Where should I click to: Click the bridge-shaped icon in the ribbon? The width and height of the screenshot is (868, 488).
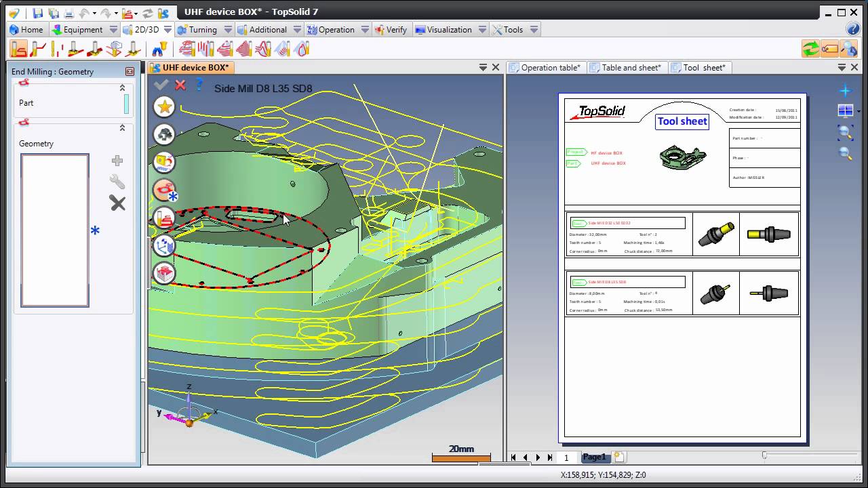click(159, 49)
